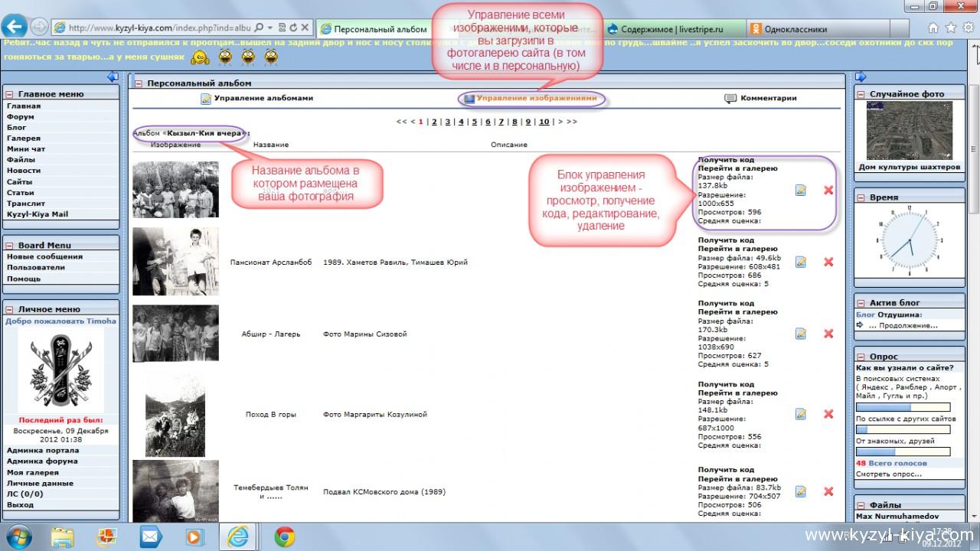
Task: Open Мини чат in main menu
Action: point(26,149)
